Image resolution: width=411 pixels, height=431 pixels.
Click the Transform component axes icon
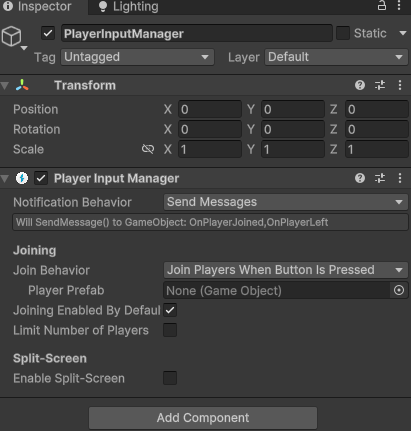[22, 85]
